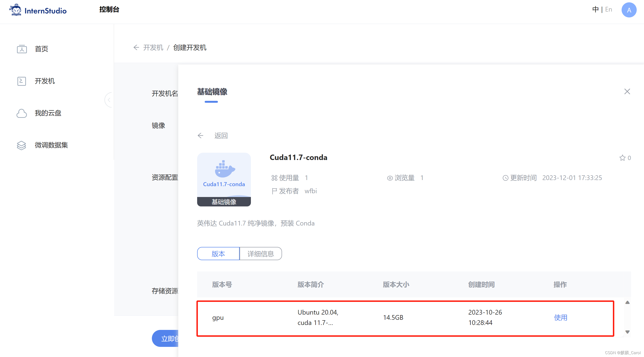Open 首页 from the sidebar

(41, 49)
